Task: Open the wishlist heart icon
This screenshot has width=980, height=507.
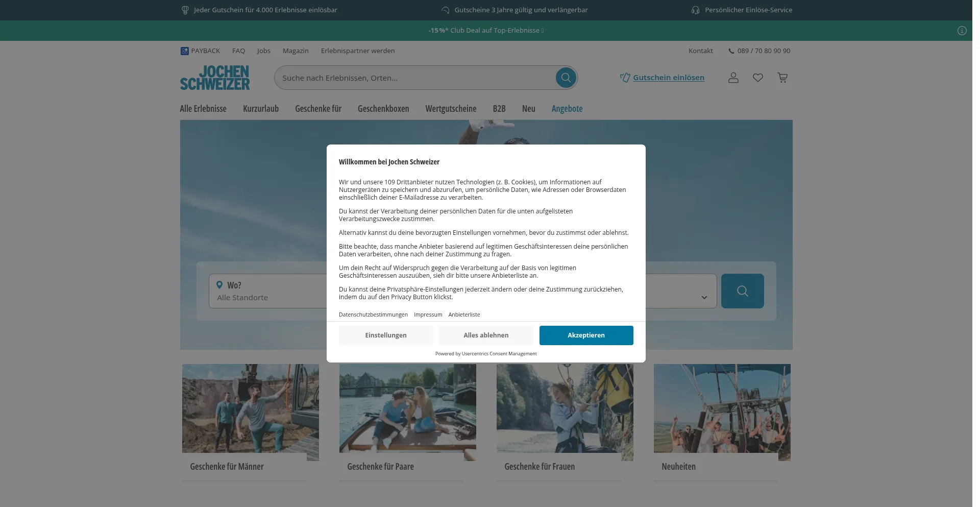Action: (x=757, y=78)
